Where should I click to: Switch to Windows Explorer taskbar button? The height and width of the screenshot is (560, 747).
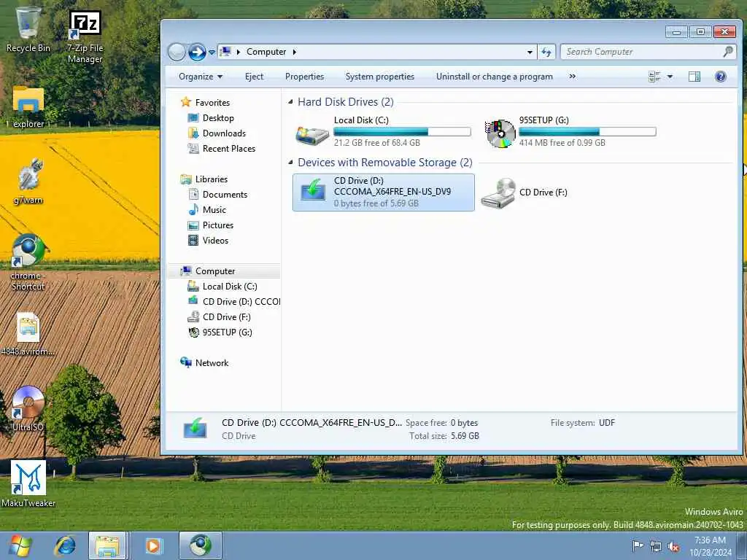pyautogui.click(x=107, y=545)
